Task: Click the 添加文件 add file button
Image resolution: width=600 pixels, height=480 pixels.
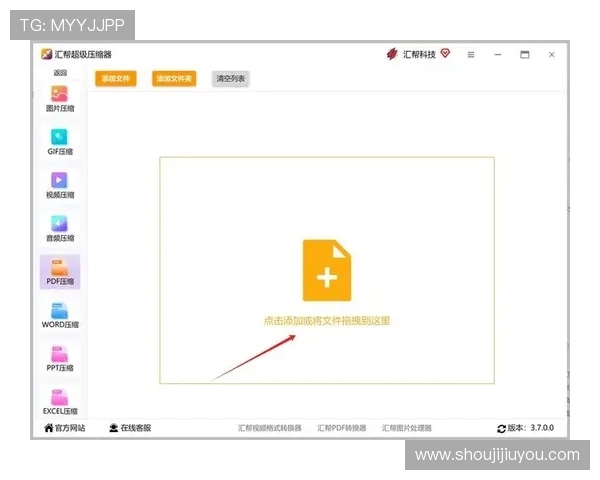Action: point(116,78)
